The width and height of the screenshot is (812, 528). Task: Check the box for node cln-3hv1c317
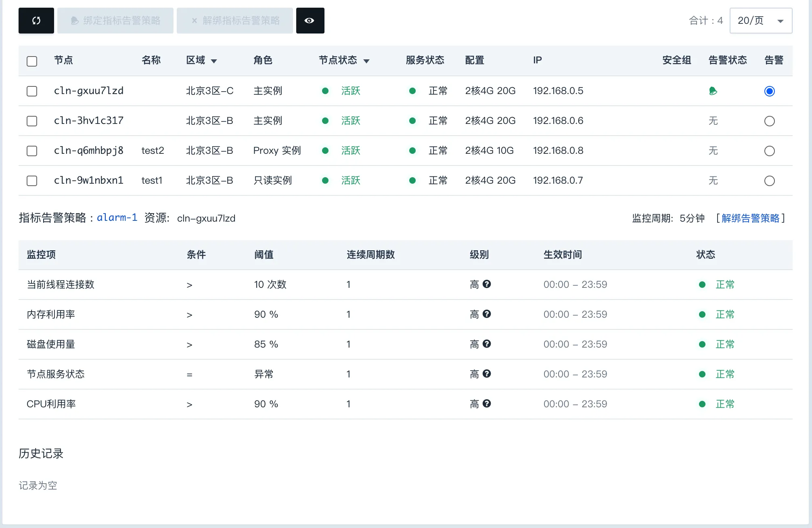coord(32,121)
